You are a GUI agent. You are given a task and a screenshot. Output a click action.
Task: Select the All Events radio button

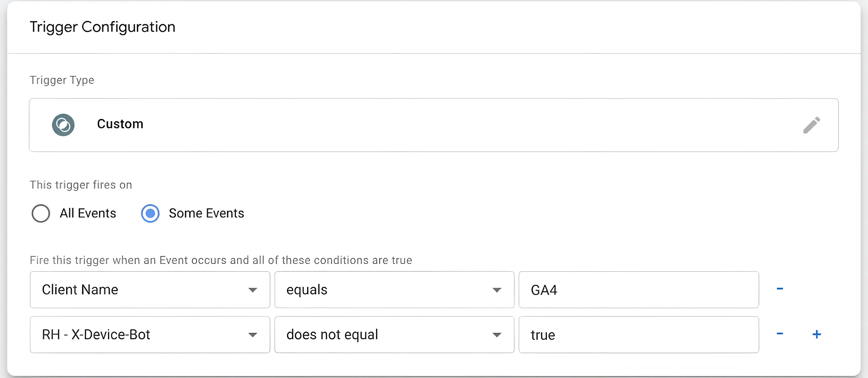(41, 213)
